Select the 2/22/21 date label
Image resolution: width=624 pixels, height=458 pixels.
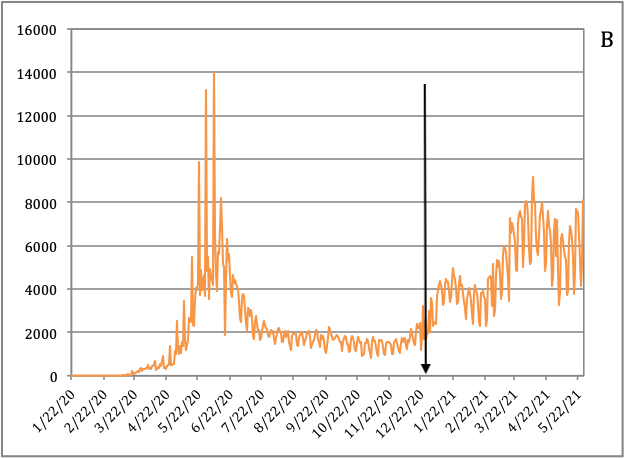(468, 411)
